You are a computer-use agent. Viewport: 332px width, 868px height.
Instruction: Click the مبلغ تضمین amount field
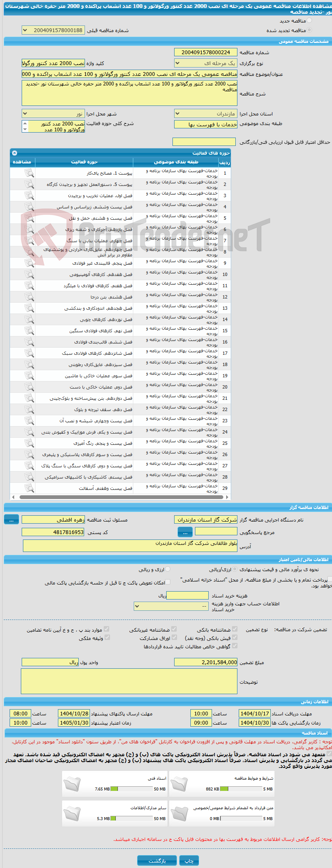206,662
